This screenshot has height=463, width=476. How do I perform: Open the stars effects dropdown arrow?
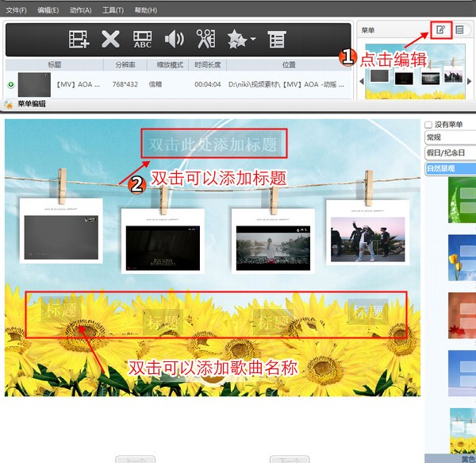(253, 39)
